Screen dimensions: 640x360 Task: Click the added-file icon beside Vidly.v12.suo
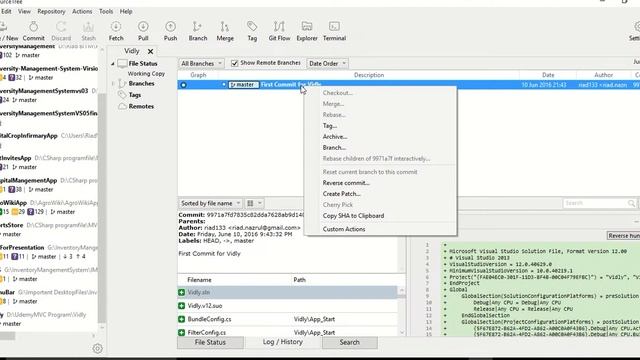[x=182, y=306]
